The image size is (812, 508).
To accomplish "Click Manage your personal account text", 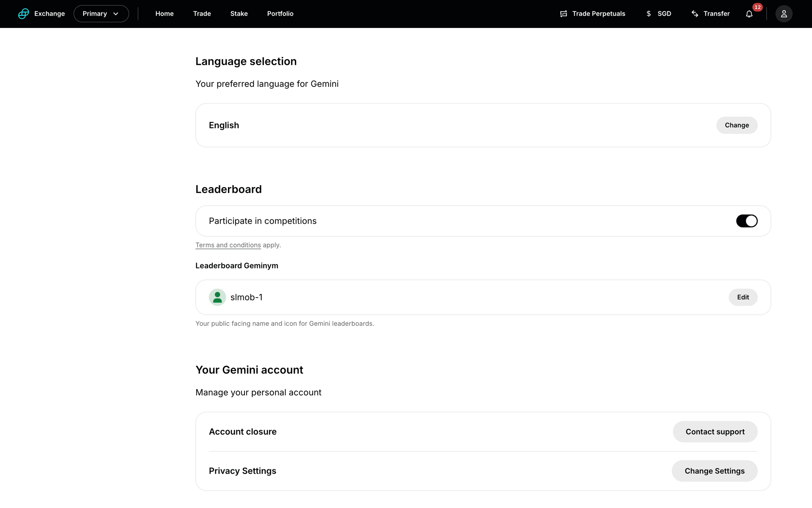I will [x=258, y=392].
